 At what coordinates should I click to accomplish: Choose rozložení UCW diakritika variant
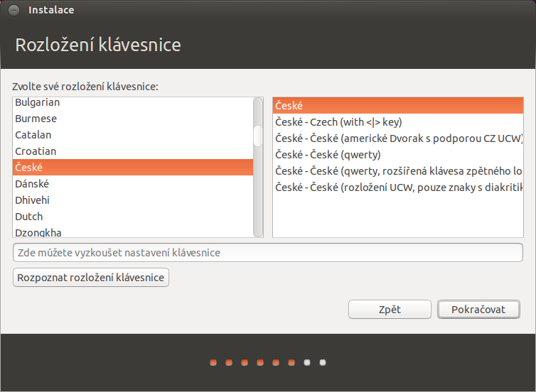point(398,187)
